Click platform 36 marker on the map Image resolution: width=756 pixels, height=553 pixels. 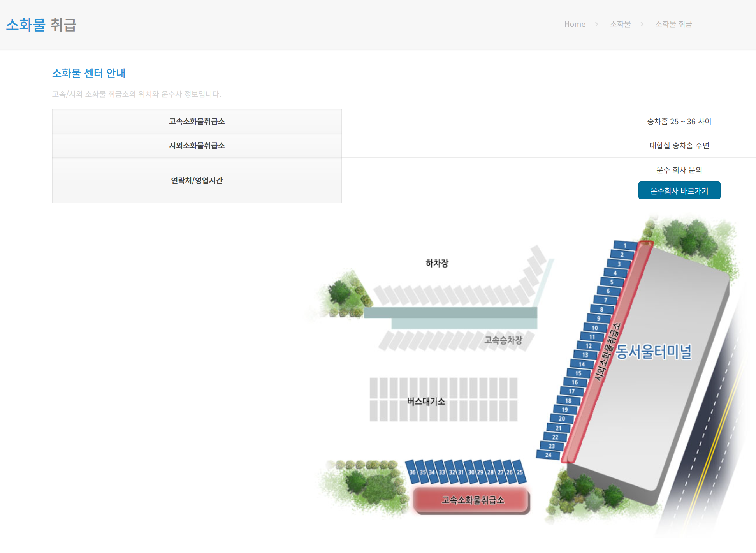tap(412, 472)
